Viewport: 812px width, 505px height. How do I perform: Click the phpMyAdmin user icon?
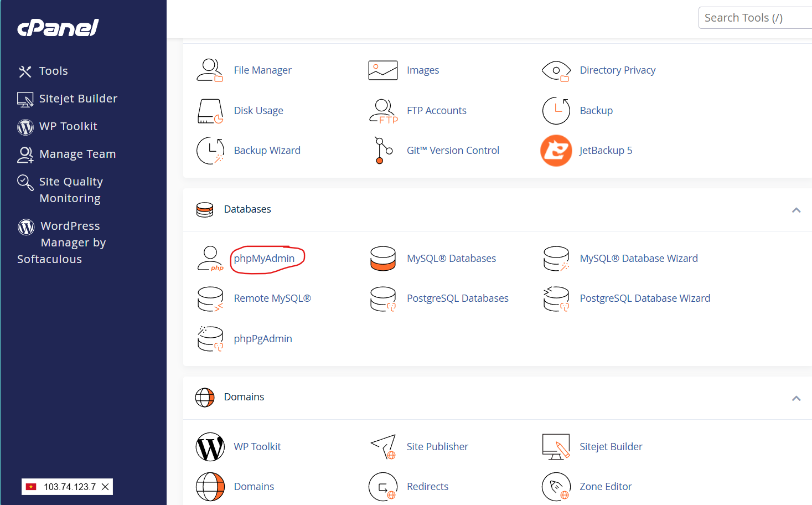(210, 259)
